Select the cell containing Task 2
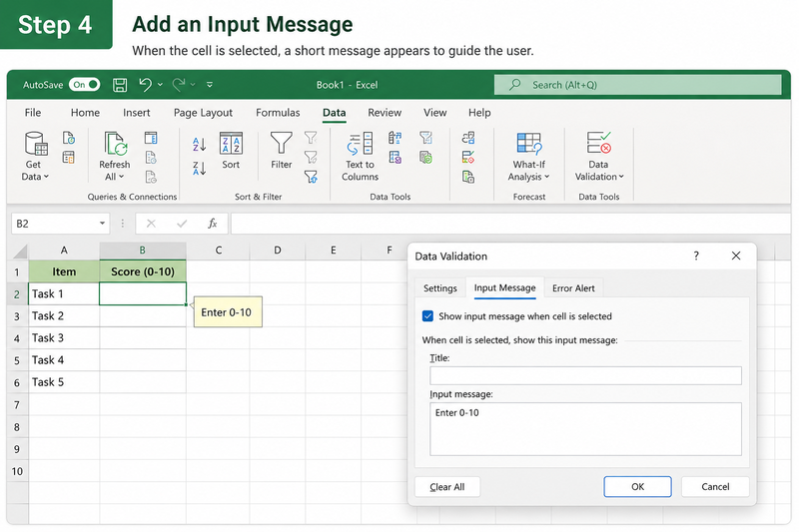 tap(64, 316)
